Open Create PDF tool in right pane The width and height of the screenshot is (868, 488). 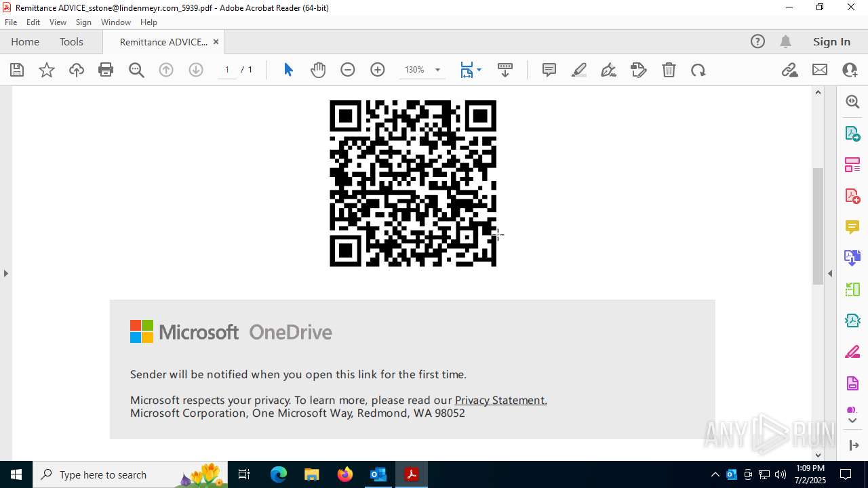pyautogui.click(x=852, y=195)
